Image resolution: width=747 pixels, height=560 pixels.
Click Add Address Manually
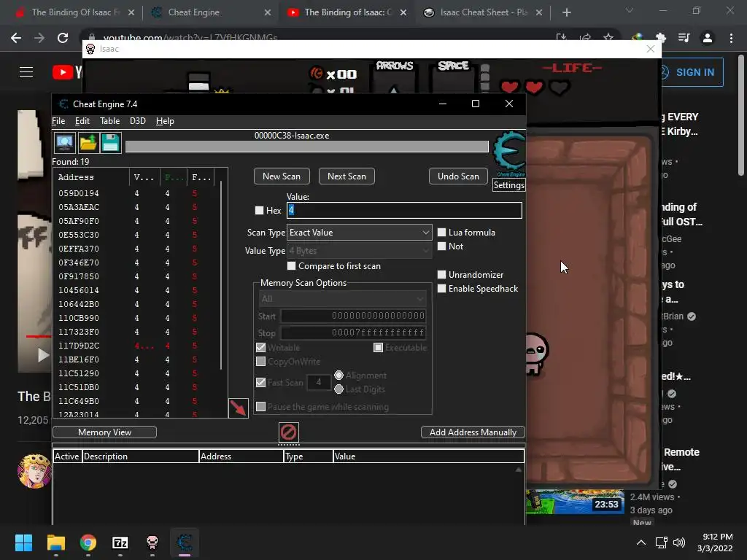coord(473,432)
